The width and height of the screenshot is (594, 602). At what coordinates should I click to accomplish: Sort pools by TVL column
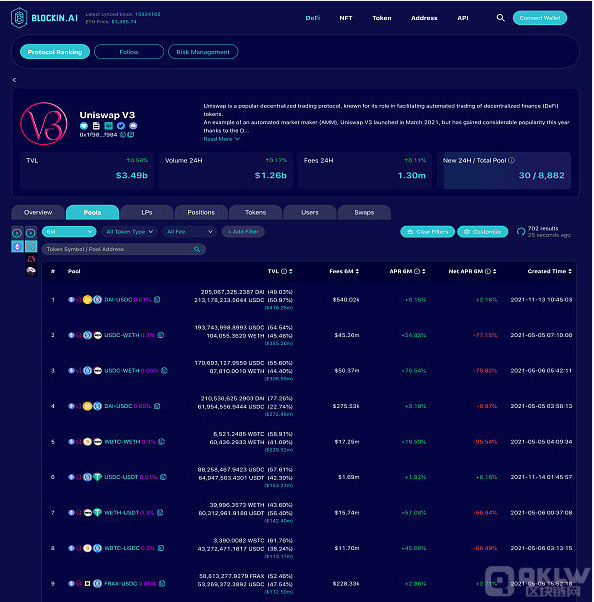click(x=291, y=271)
